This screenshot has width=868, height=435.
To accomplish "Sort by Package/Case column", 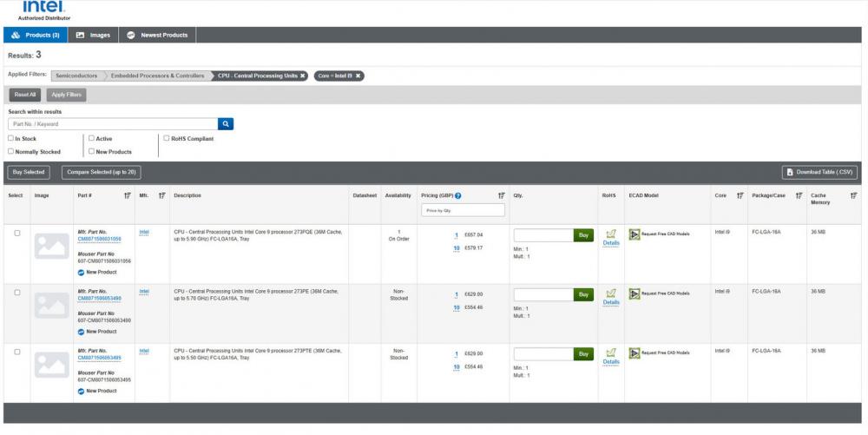I will coord(798,195).
